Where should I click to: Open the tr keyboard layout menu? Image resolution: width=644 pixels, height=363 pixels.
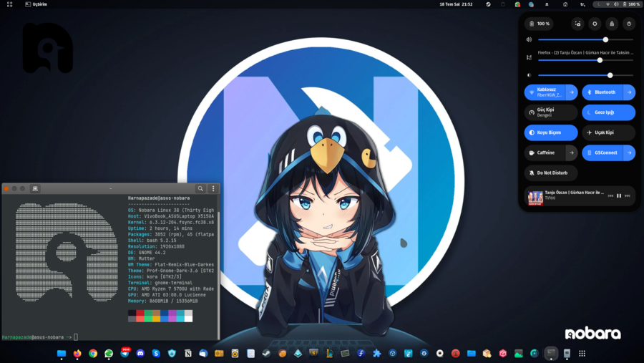[x=582, y=4]
